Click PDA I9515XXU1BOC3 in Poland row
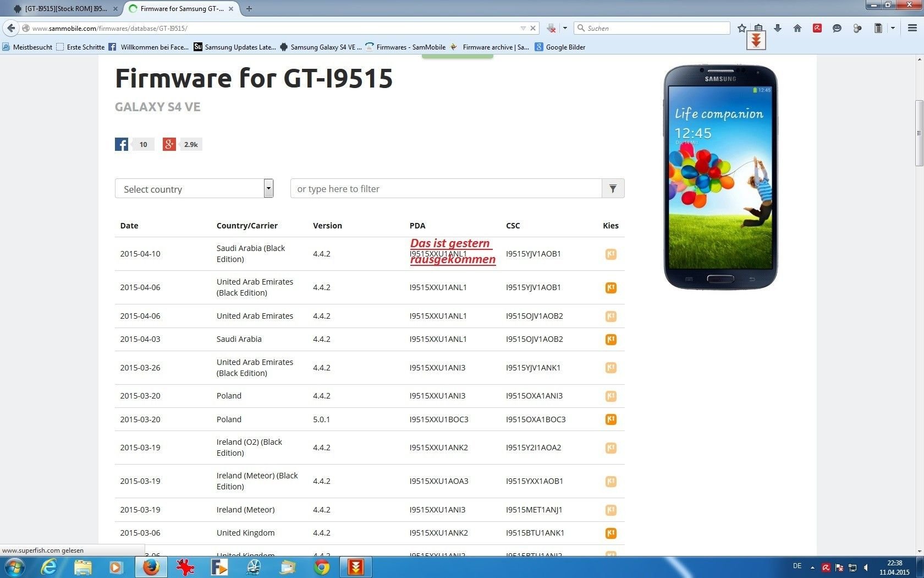 [x=439, y=419]
